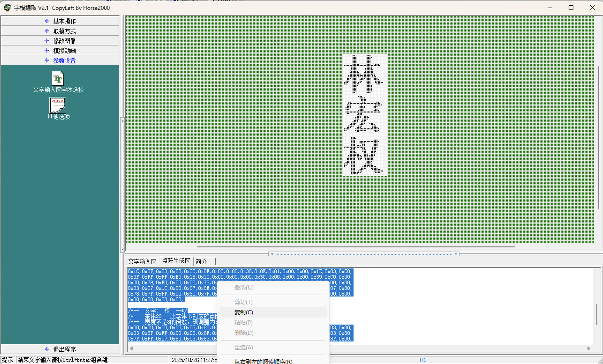
Task: Switch to the 简介 tab
Action: pyautogui.click(x=201, y=261)
